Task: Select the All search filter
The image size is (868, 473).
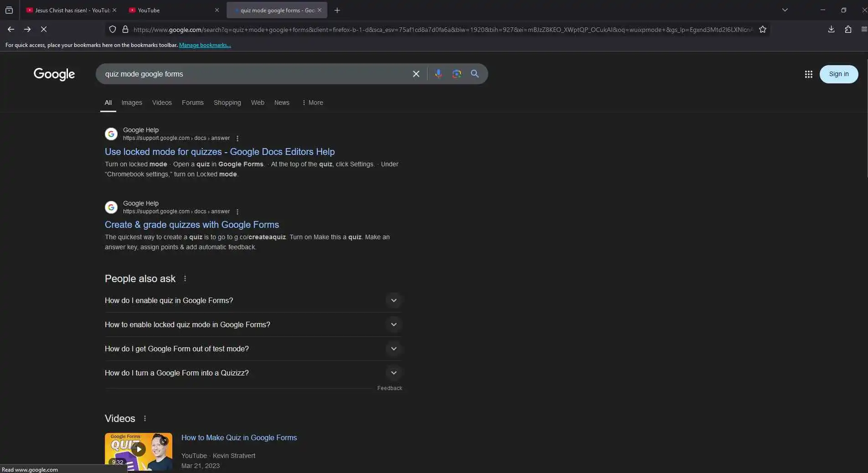Action: [x=108, y=103]
